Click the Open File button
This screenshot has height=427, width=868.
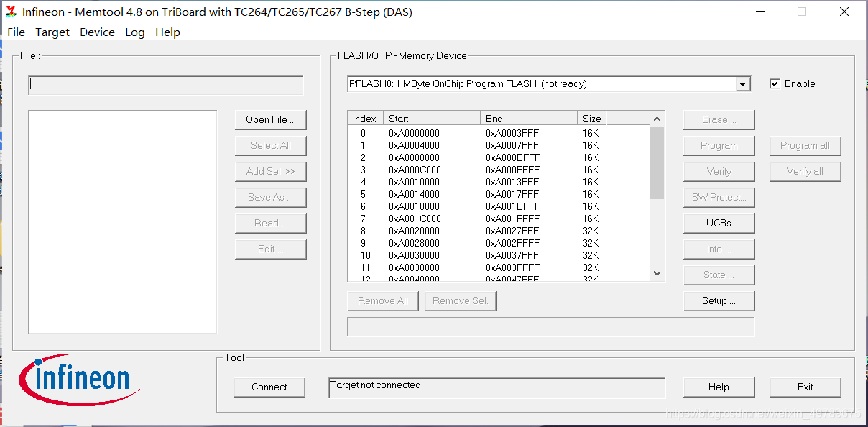(271, 120)
